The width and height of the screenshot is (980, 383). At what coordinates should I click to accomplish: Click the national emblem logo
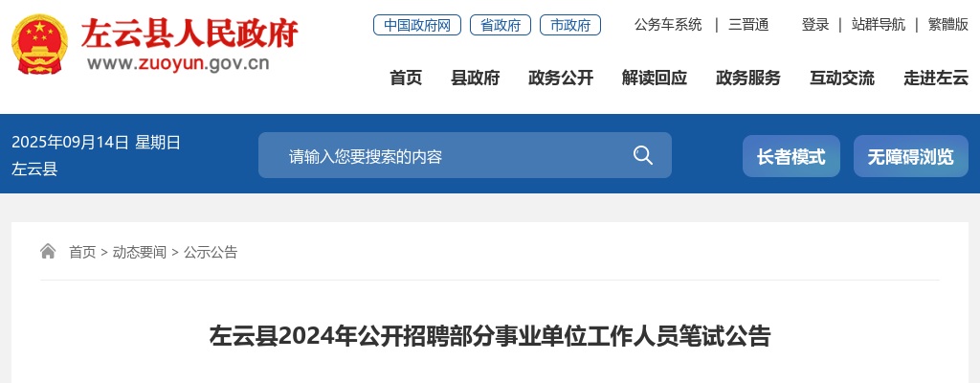point(39,44)
